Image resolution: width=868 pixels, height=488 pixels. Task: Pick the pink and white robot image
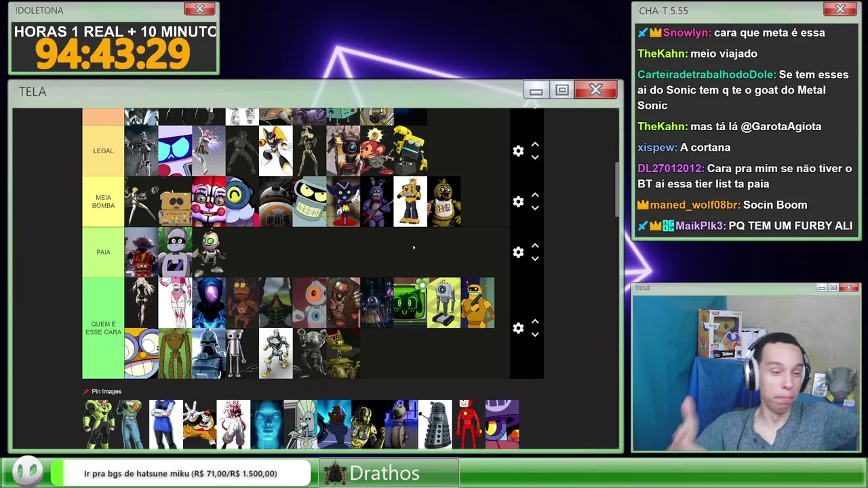pos(175,303)
